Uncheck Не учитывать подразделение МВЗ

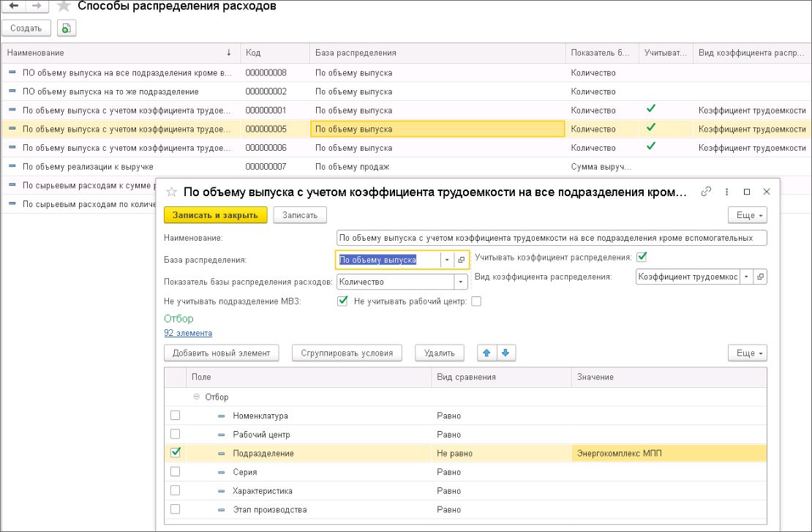click(342, 301)
